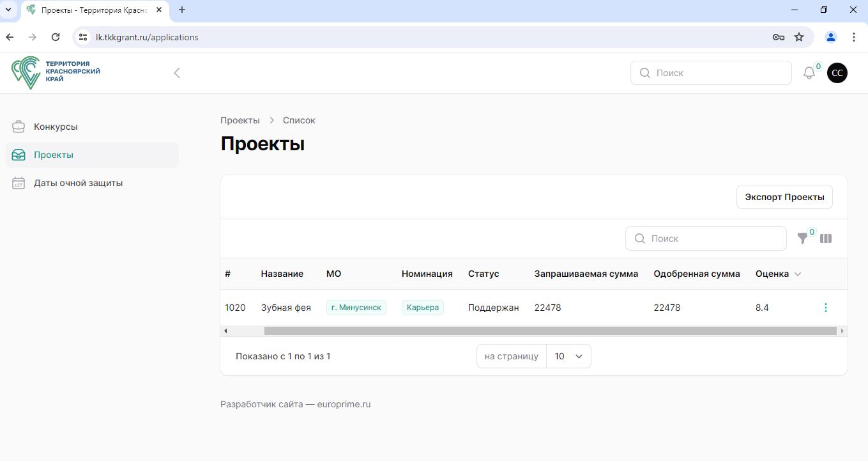868x461 pixels.
Task: Open the table filter funnel icon
Action: 803,238
